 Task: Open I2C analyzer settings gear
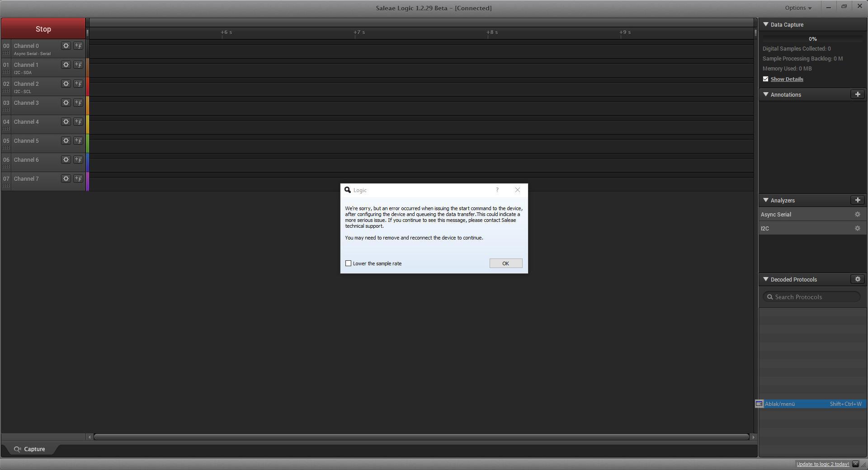click(857, 229)
